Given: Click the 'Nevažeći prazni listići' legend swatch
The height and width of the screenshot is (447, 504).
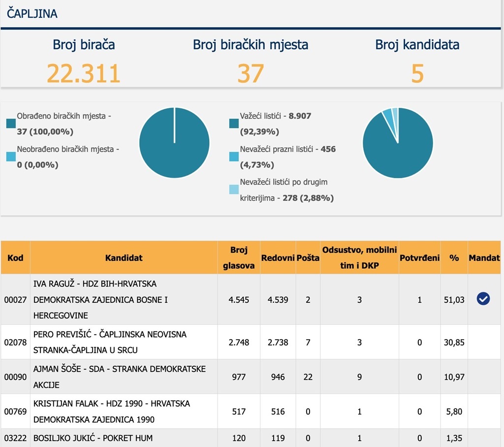Looking at the screenshot, I should (234, 157).
